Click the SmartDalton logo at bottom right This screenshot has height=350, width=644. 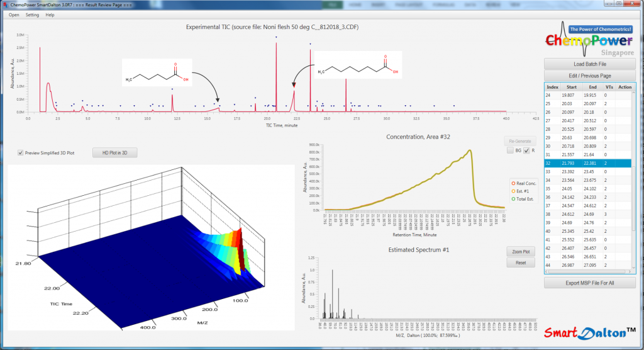591,332
